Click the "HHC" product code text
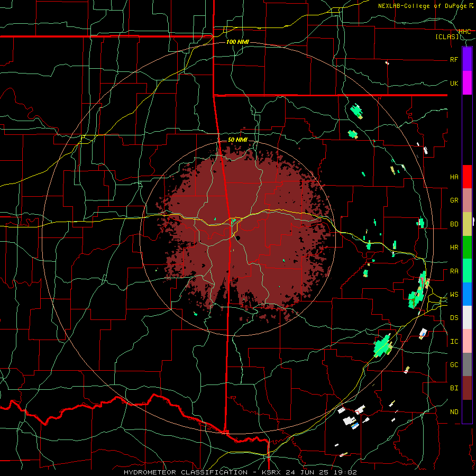 [464, 32]
